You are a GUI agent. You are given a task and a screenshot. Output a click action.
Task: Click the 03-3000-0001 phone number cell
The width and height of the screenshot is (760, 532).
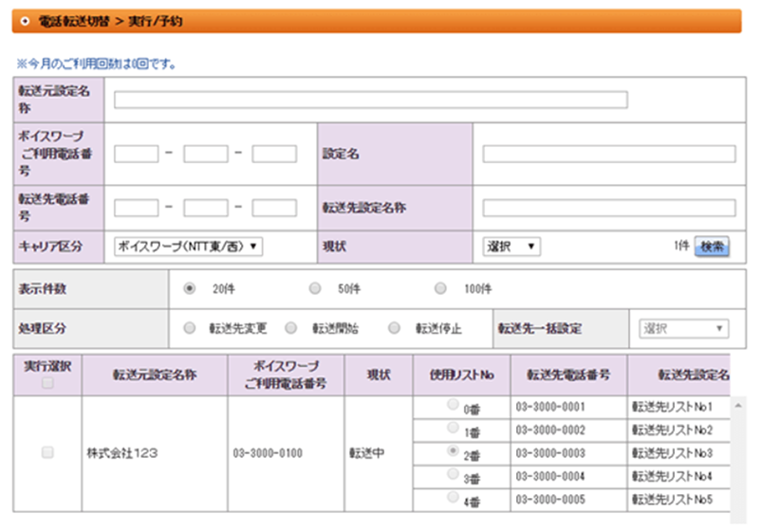pos(568,407)
